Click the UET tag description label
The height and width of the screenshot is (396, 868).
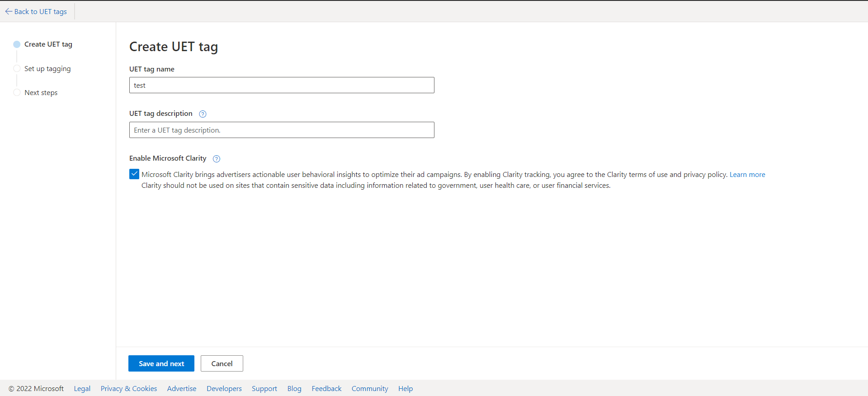tap(161, 114)
